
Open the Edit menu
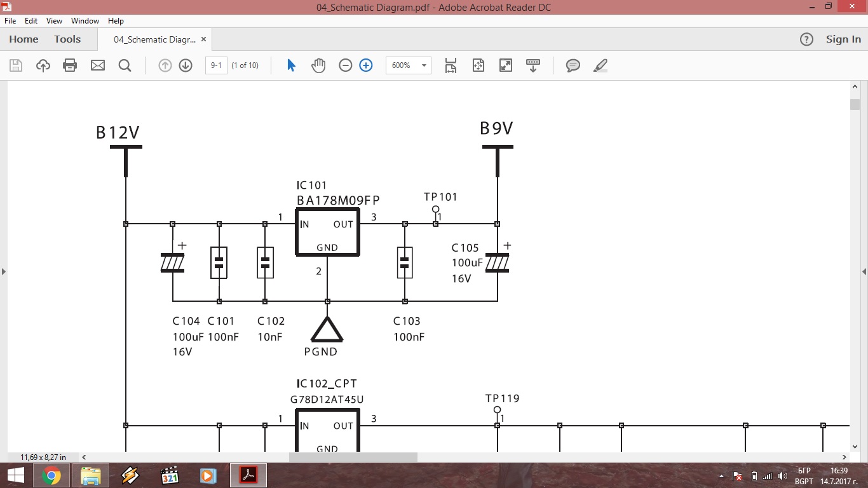pyautogui.click(x=31, y=21)
